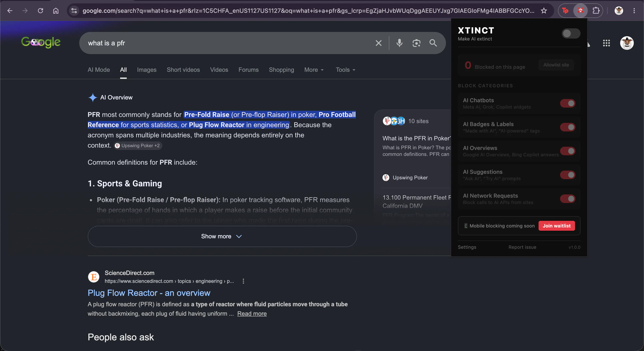Viewport: 644px width, 351px height.
Task: Toggle the main Xtinct power switch
Action: (x=571, y=33)
